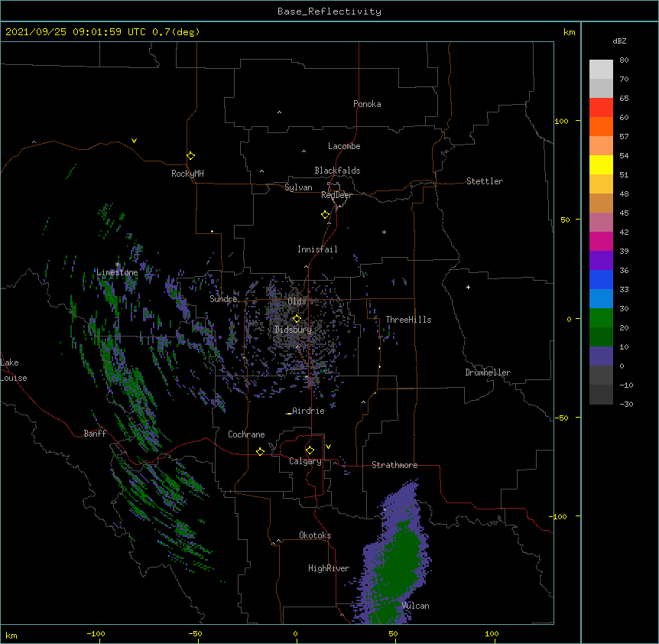
Task: Click the Olds city label
Action: 297,301
